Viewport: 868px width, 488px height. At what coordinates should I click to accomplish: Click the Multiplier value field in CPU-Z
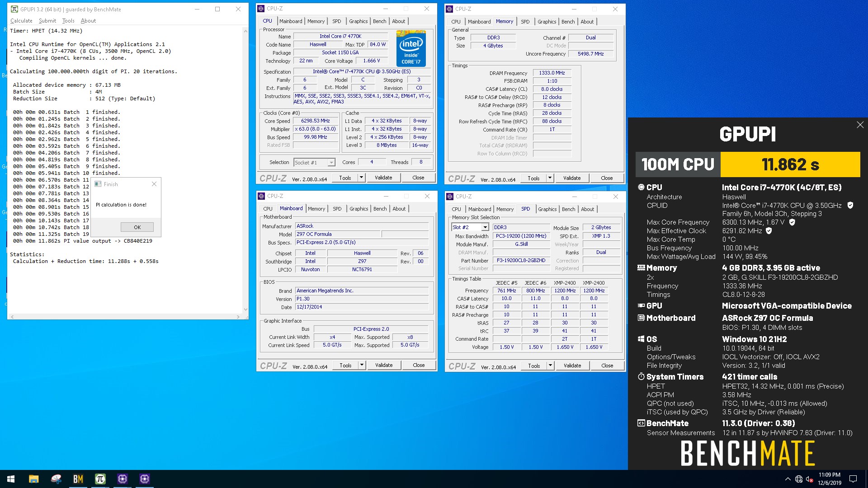pos(316,129)
